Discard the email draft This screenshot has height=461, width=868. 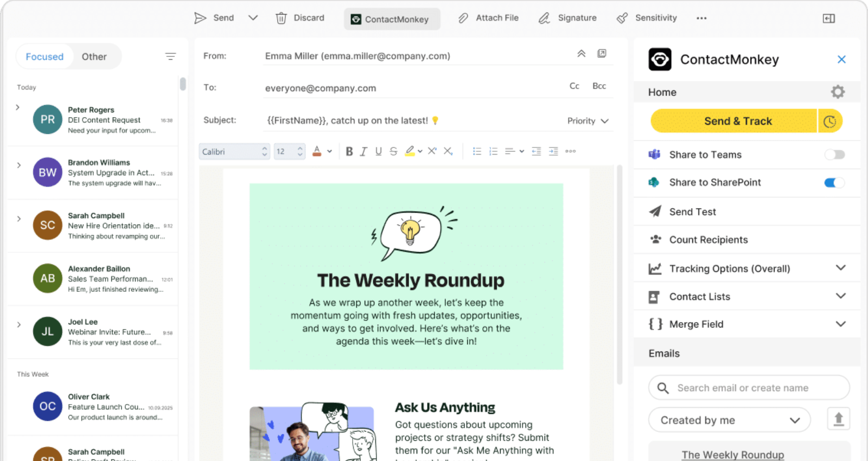pos(300,18)
